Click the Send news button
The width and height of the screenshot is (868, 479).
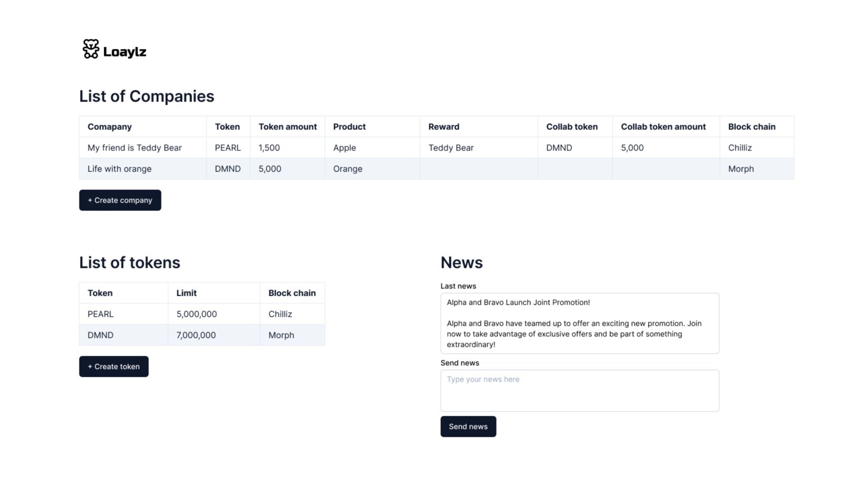point(468,426)
